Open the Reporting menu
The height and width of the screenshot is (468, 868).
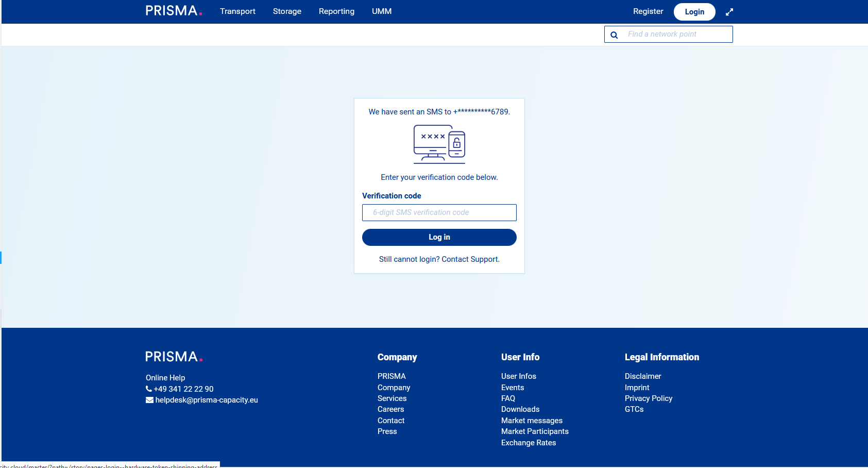(x=336, y=11)
